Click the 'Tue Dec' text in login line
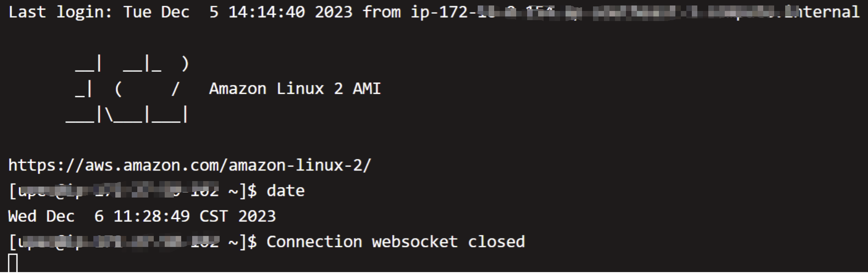The image size is (868, 273). 156,12
